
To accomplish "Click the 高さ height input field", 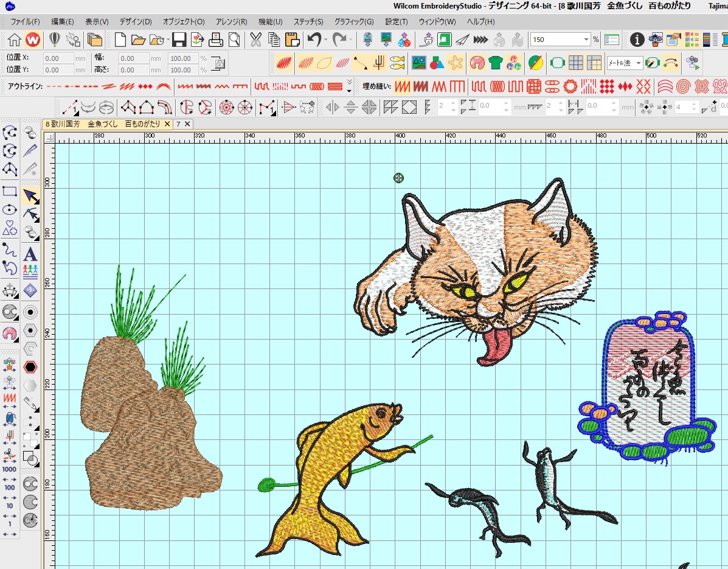I will pos(134,70).
